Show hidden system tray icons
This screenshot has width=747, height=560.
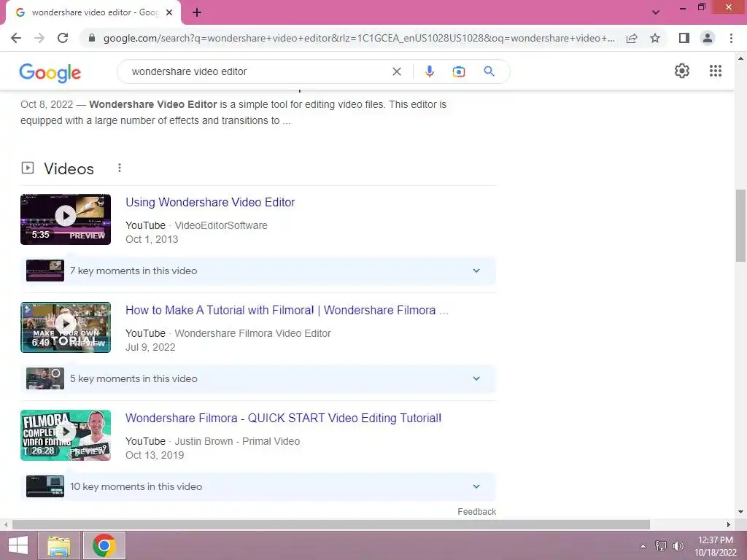643,546
